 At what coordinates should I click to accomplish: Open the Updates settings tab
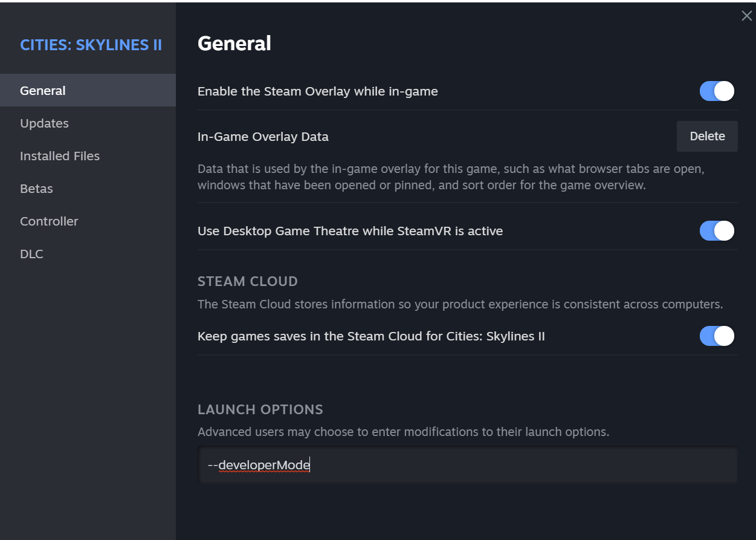[x=44, y=123]
